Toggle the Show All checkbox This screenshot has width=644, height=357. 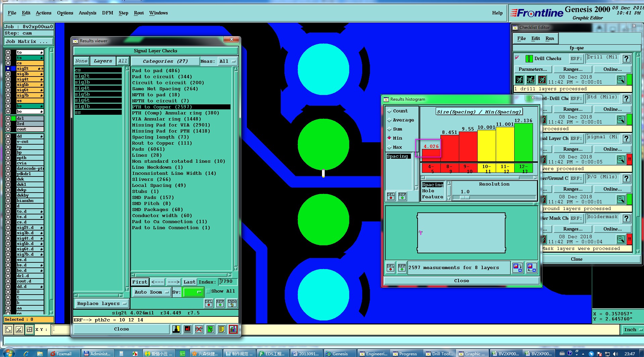click(x=208, y=291)
